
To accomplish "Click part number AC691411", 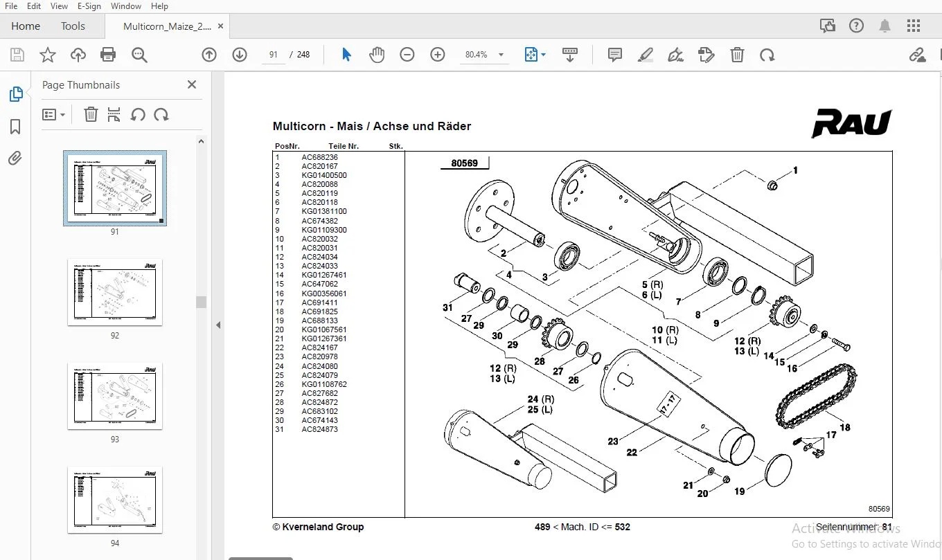I will point(319,302).
